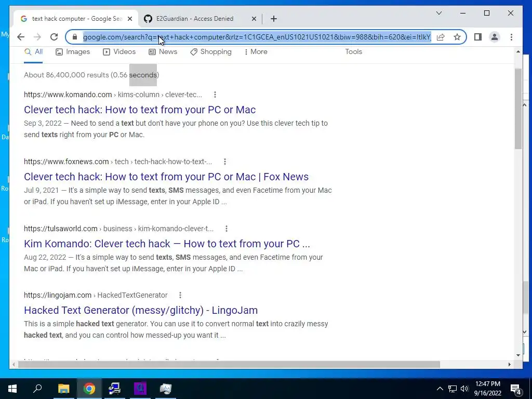Open the network status tray icon
The height and width of the screenshot is (399, 532).
point(453,389)
